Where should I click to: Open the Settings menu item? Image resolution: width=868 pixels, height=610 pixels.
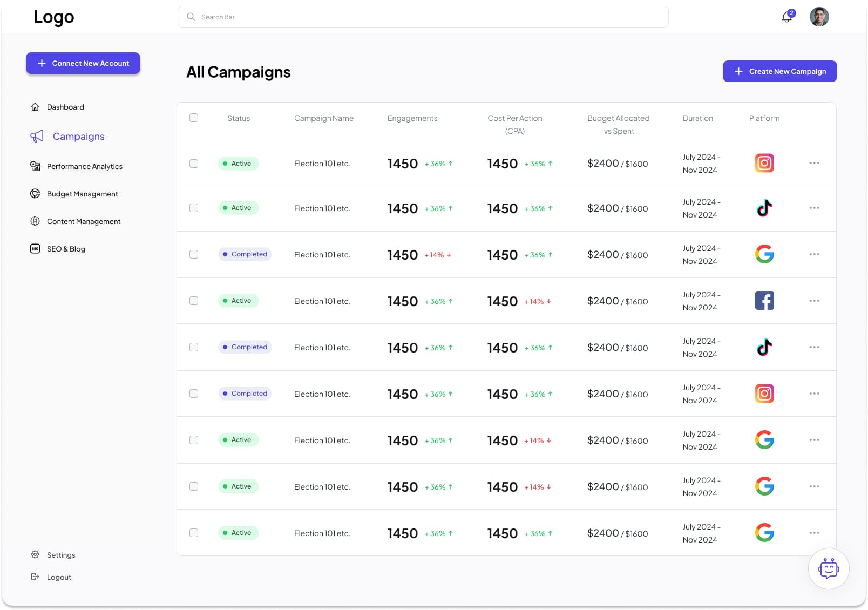pyautogui.click(x=60, y=554)
